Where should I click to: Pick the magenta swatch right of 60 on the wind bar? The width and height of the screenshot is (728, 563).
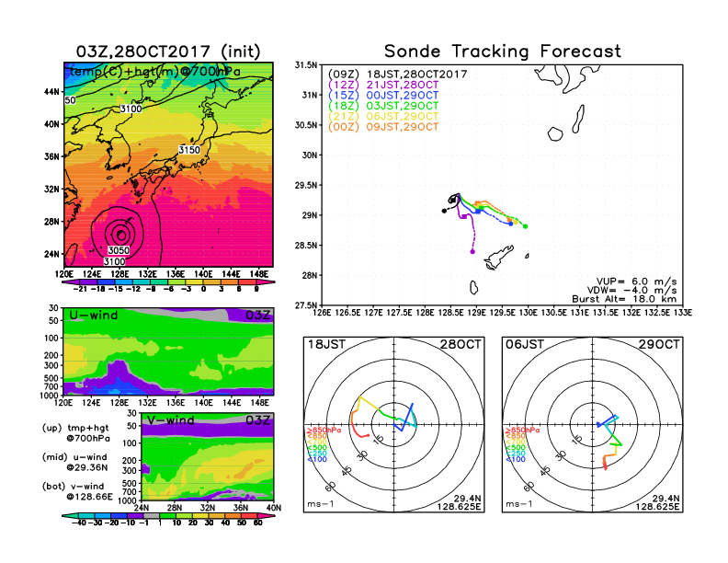(266, 515)
